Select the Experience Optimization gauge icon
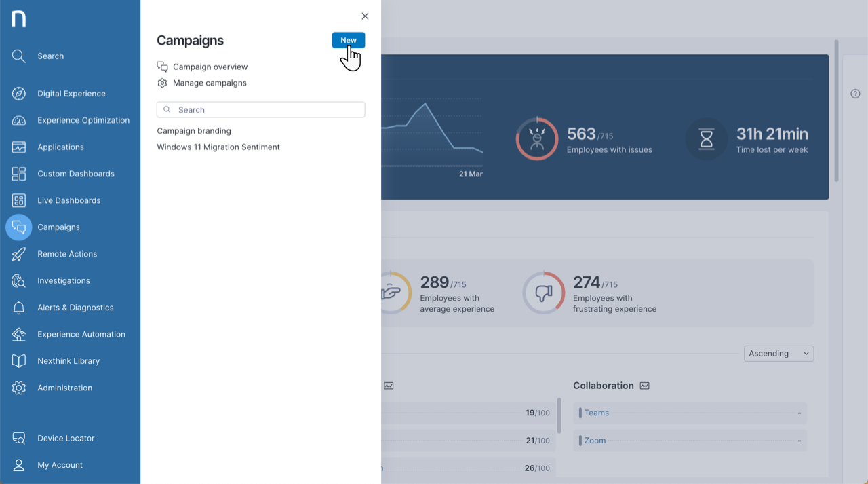Image resolution: width=868 pixels, height=484 pixels. tap(19, 120)
